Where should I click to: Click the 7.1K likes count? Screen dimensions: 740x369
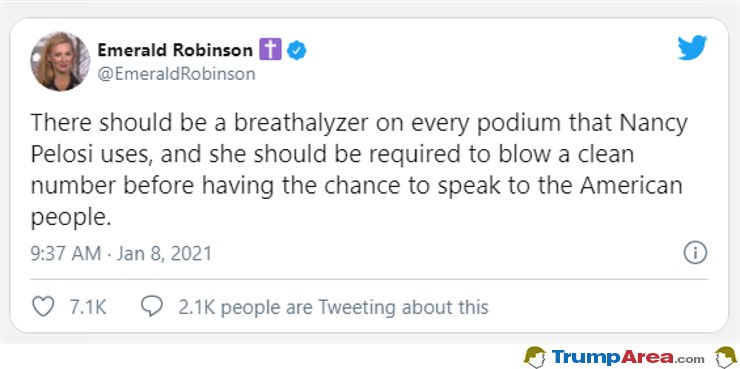[88, 307]
